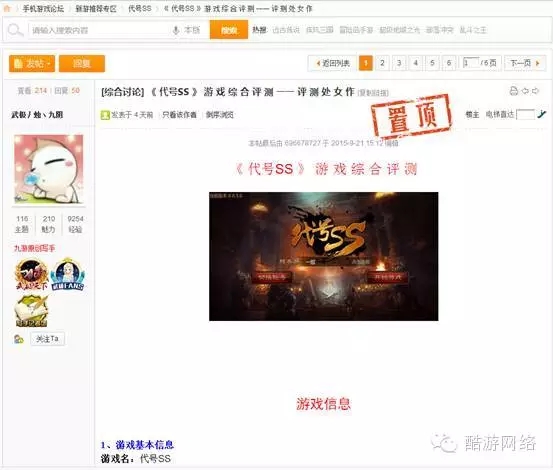
Task: Click 下一页 next page button
Action: point(525,63)
